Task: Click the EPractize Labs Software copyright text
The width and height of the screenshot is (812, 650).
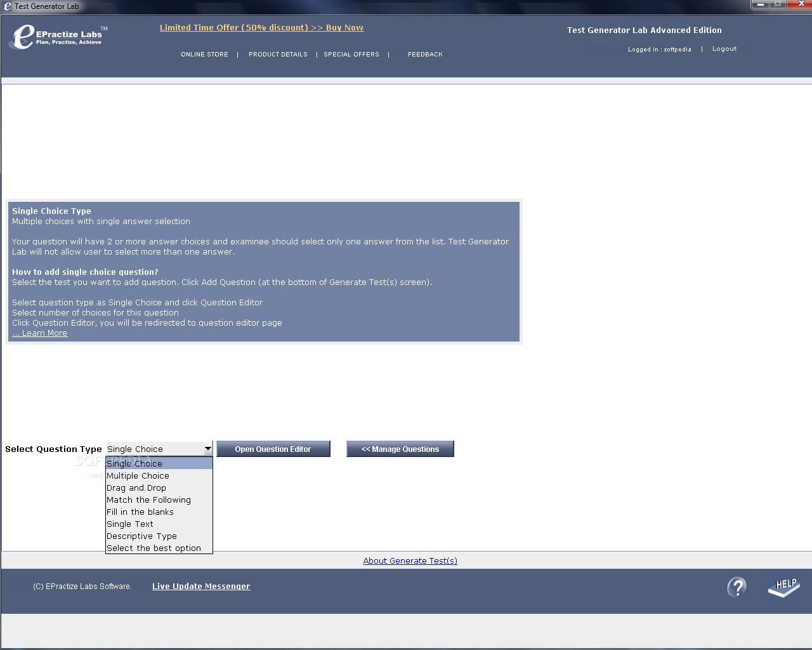Action: click(82, 587)
